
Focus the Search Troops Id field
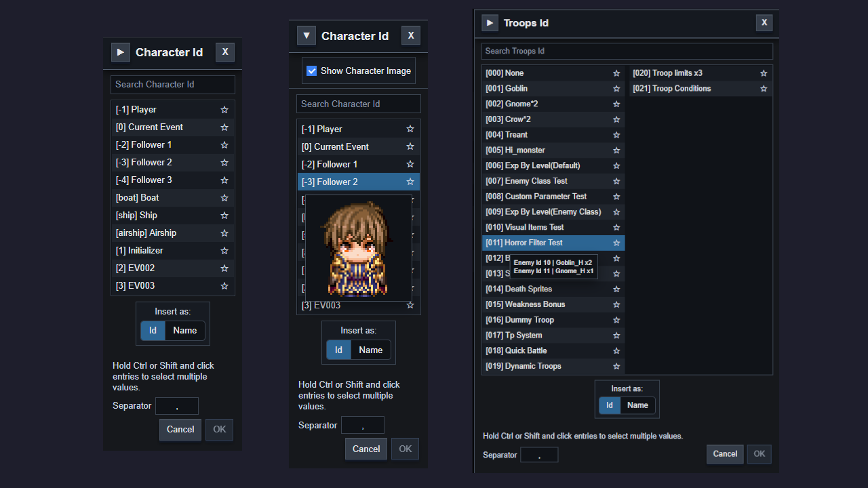tap(627, 51)
